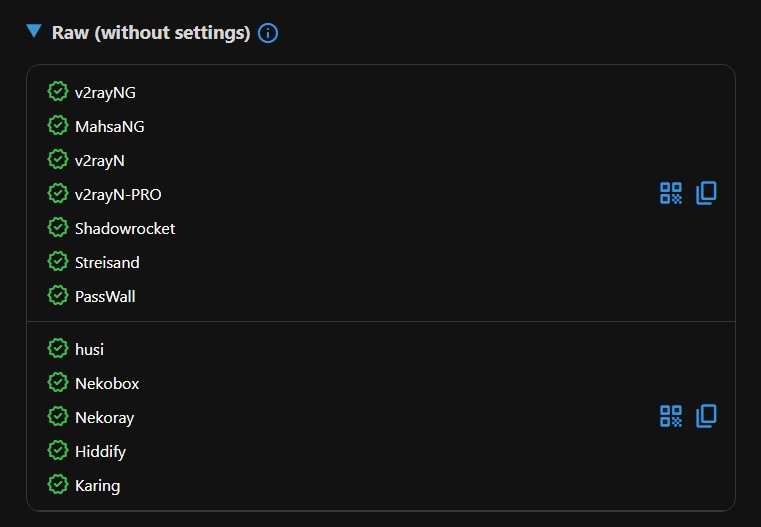
Task: Select the husi client label
Action: (x=89, y=349)
